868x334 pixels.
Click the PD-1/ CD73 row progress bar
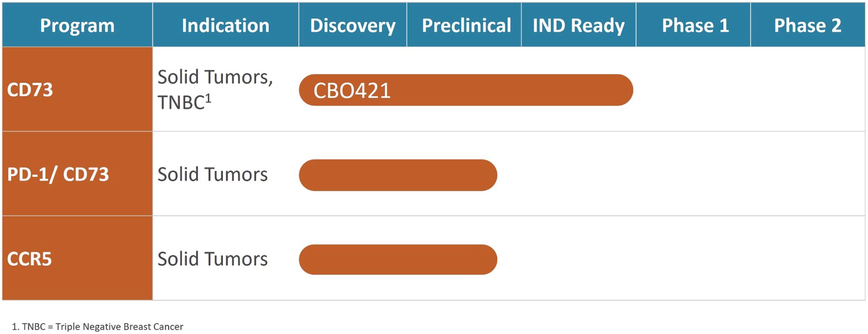(x=398, y=175)
